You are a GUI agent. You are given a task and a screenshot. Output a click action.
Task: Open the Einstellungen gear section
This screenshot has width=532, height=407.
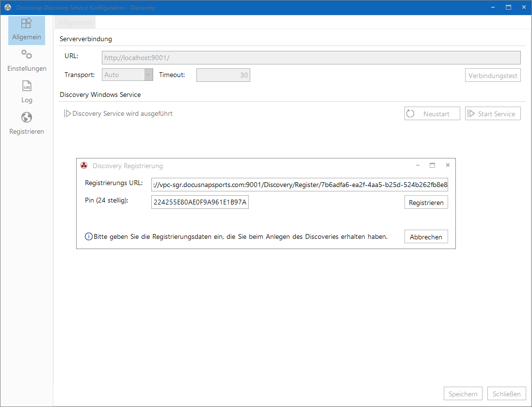pyautogui.click(x=27, y=61)
